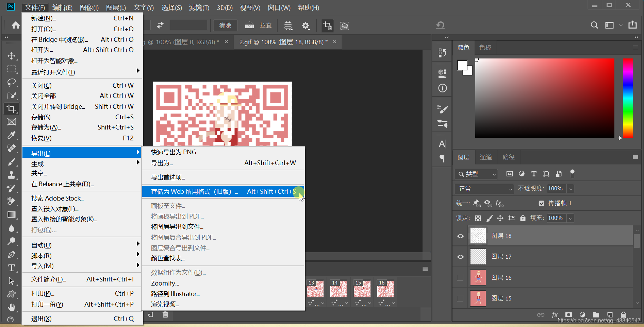Screen dimensions: 644x327
Task: Select the Gradient tool
Action: click(12, 215)
